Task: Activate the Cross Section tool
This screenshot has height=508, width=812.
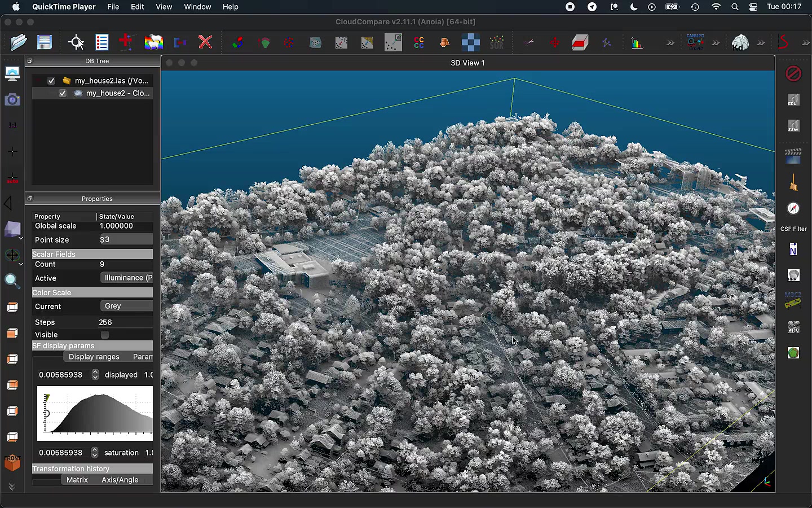Action: click(x=580, y=42)
